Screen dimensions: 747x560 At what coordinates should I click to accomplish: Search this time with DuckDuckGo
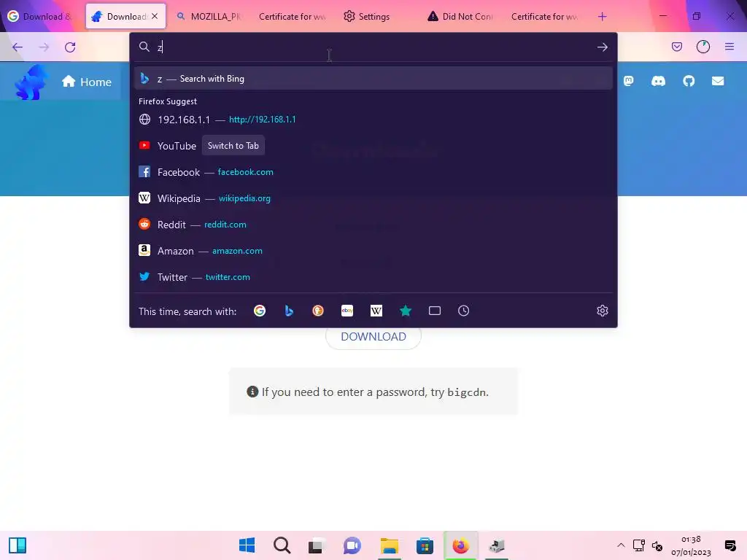(x=318, y=311)
